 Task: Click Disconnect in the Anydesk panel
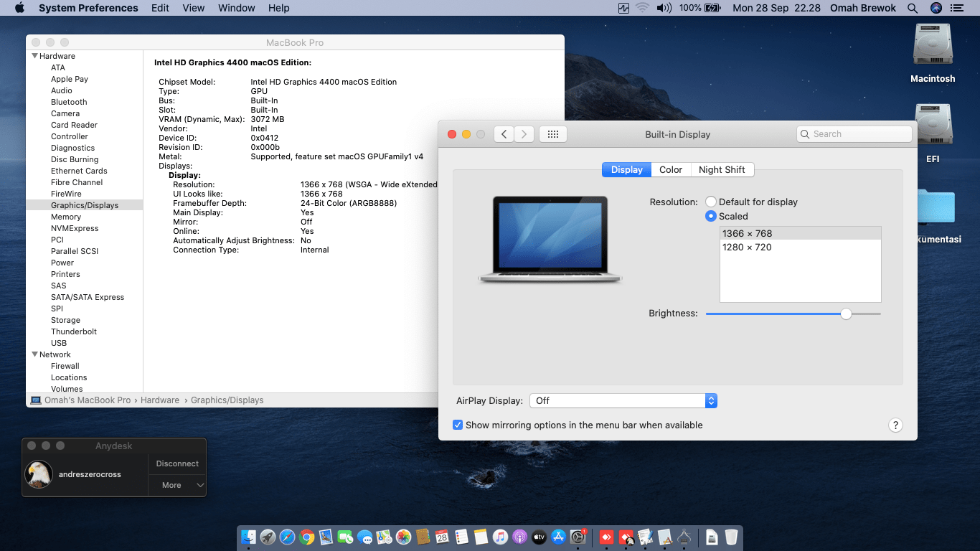(177, 463)
